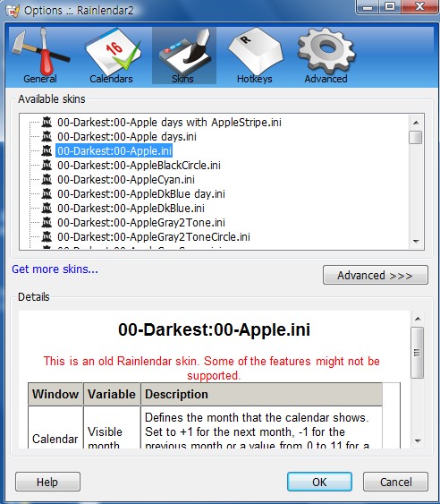The image size is (440, 504).
Task: Pick 00-Darkest:00-AppleDkBlue.ini skin
Action: point(131,209)
